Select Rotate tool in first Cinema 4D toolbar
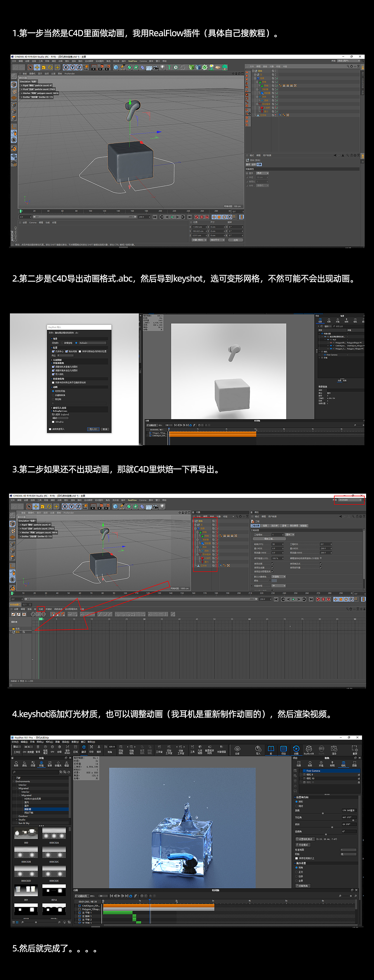The width and height of the screenshot is (374, 980). click(x=50, y=67)
